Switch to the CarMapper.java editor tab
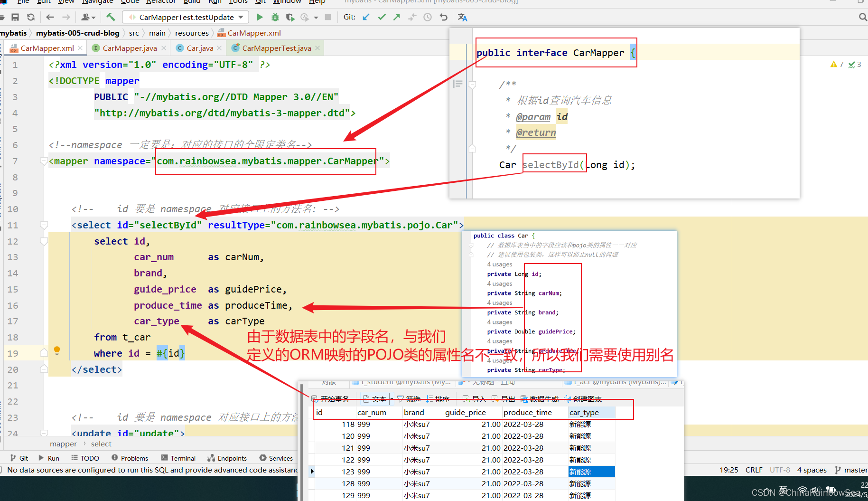This screenshot has width=868, height=501. pos(129,48)
